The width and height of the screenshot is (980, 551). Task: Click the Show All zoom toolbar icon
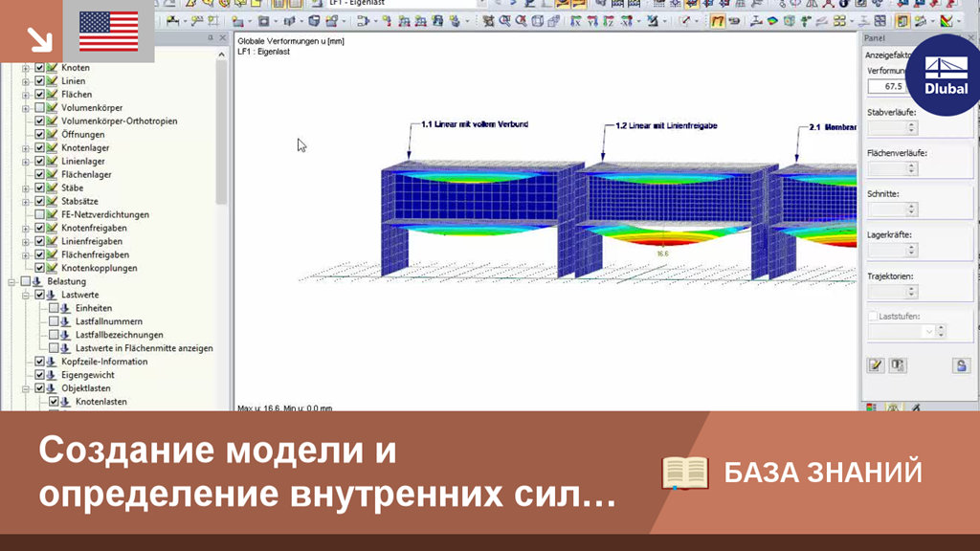point(488,21)
